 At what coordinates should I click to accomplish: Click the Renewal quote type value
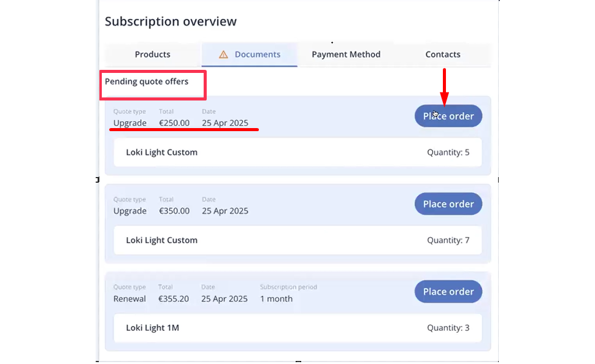pos(129,299)
